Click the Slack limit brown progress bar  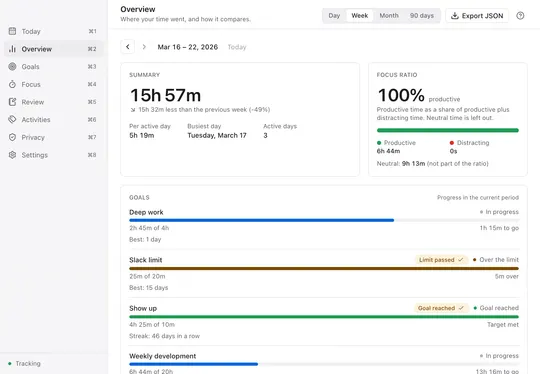pyautogui.click(x=324, y=268)
